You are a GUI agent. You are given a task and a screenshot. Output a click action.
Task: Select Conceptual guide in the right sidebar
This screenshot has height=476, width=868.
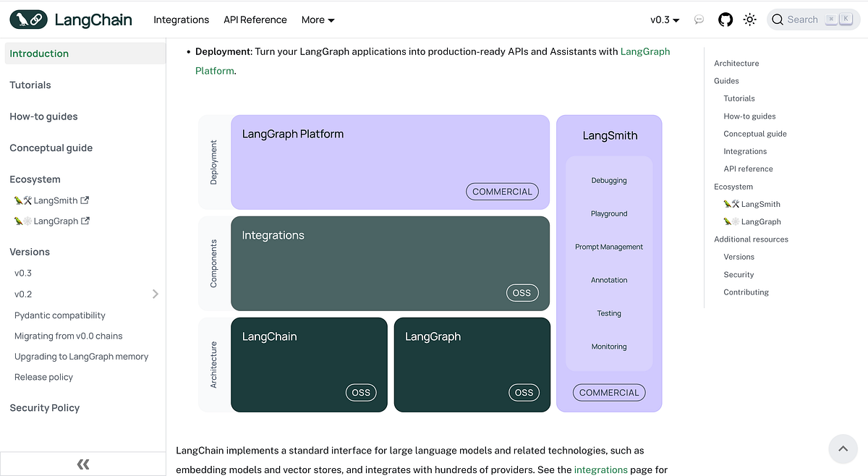click(x=755, y=133)
